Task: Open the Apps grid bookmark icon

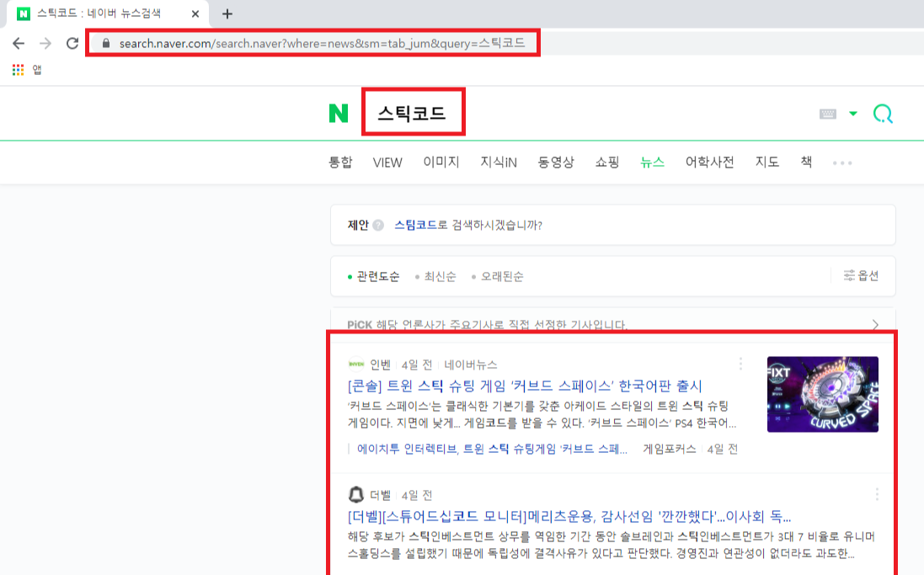Action: point(19,70)
